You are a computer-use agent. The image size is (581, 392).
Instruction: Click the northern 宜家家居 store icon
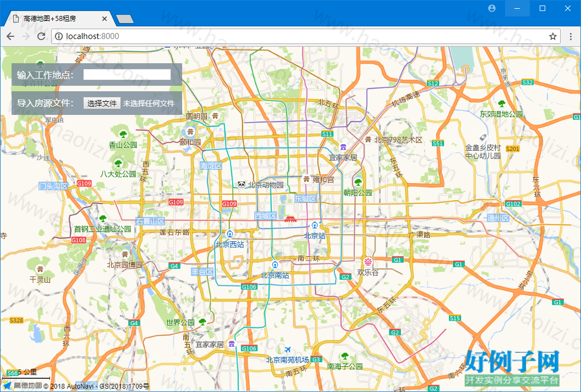click(343, 147)
